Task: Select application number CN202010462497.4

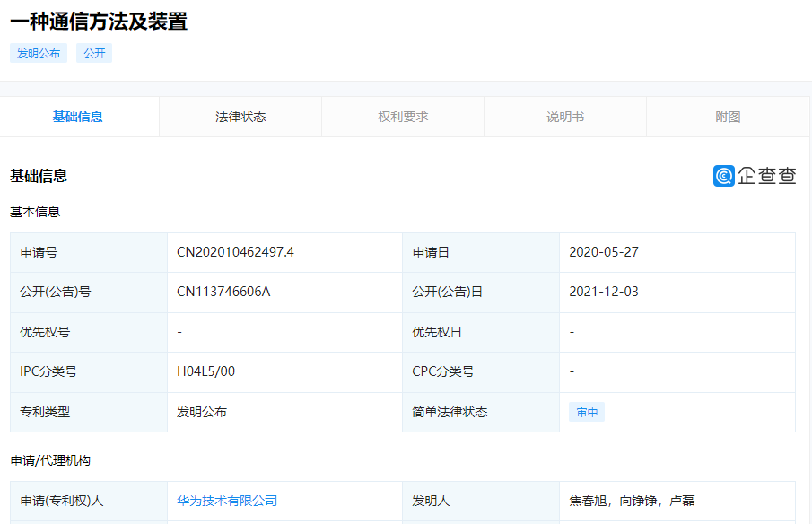Action: [x=238, y=252]
